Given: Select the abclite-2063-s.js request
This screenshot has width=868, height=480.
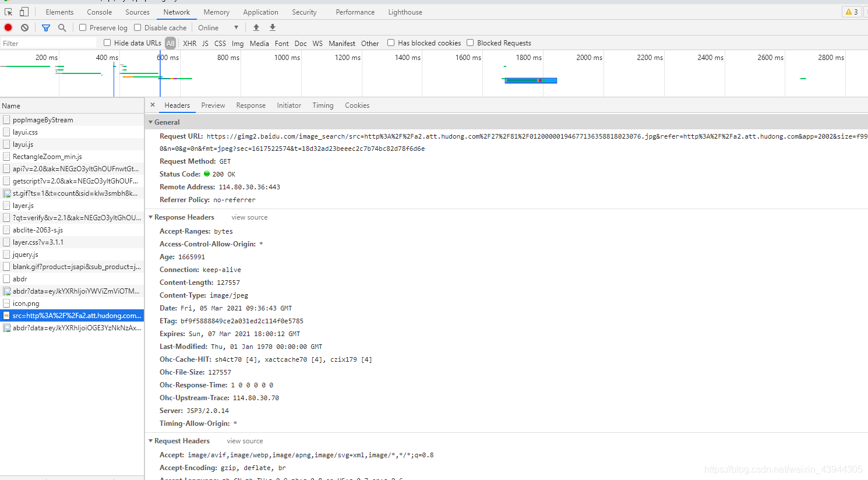Looking at the screenshot, I should pyautogui.click(x=72, y=230).
